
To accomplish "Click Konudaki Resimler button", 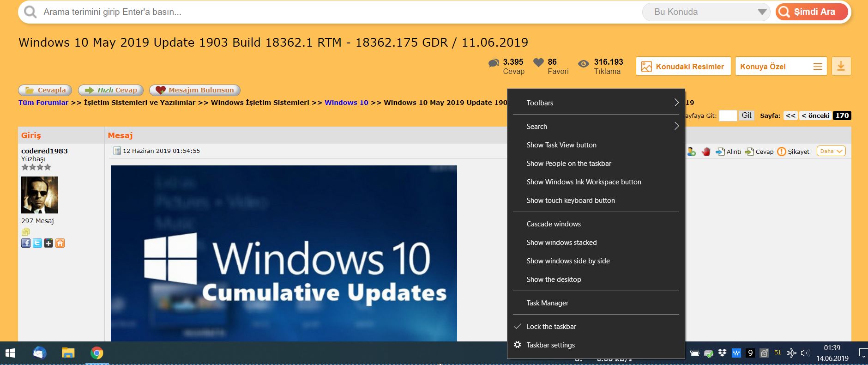I will tap(683, 66).
